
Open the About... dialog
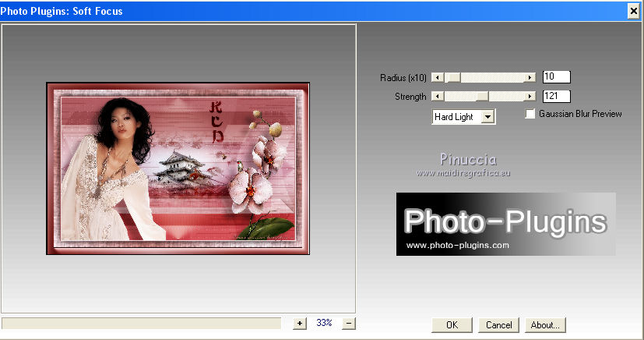click(545, 324)
